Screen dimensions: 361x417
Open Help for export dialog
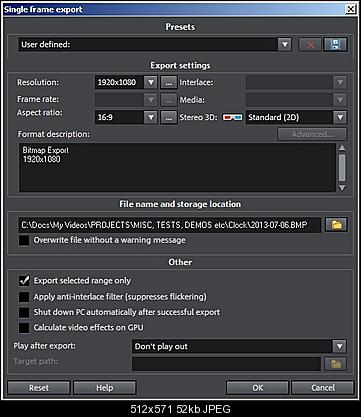tap(104, 388)
